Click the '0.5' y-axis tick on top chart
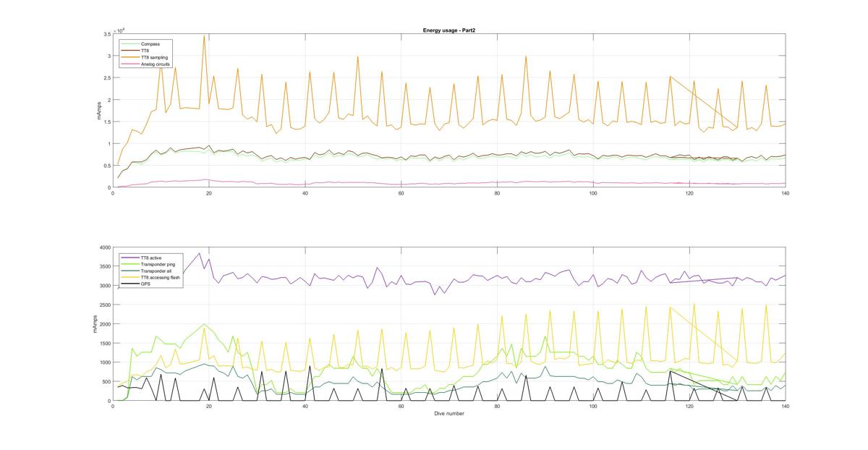This screenshot has width=868, height=450. click(106, 166)
